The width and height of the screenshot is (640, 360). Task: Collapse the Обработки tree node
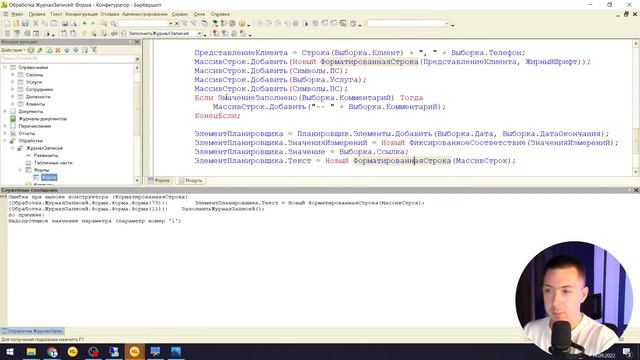[x=5, y=141]
